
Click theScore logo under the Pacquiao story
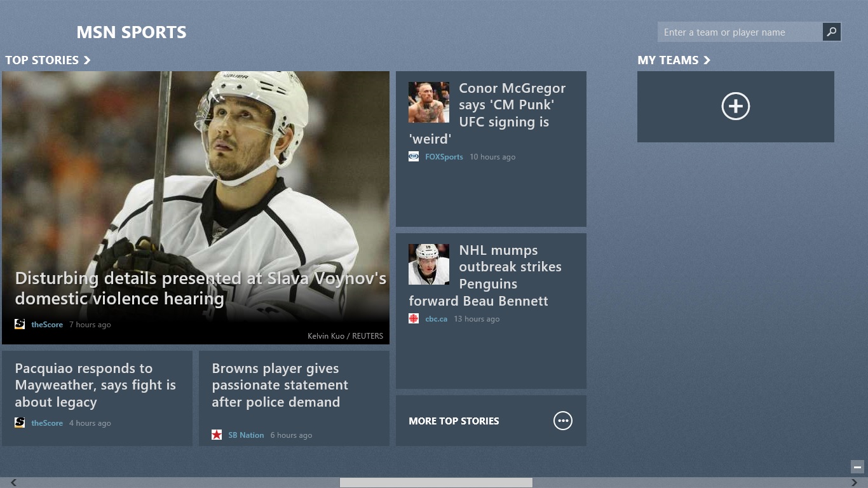20,423
